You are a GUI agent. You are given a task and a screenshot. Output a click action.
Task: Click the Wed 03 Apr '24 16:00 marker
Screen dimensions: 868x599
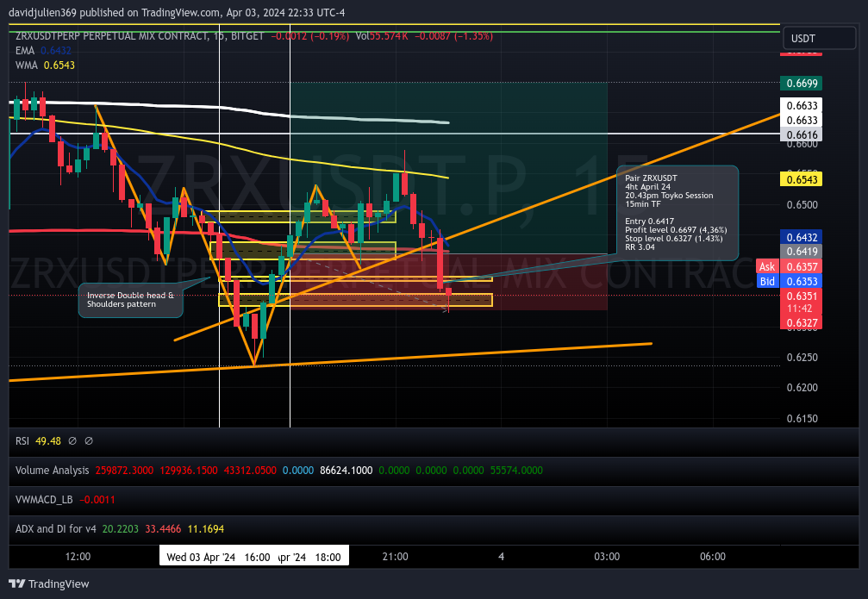218,557
